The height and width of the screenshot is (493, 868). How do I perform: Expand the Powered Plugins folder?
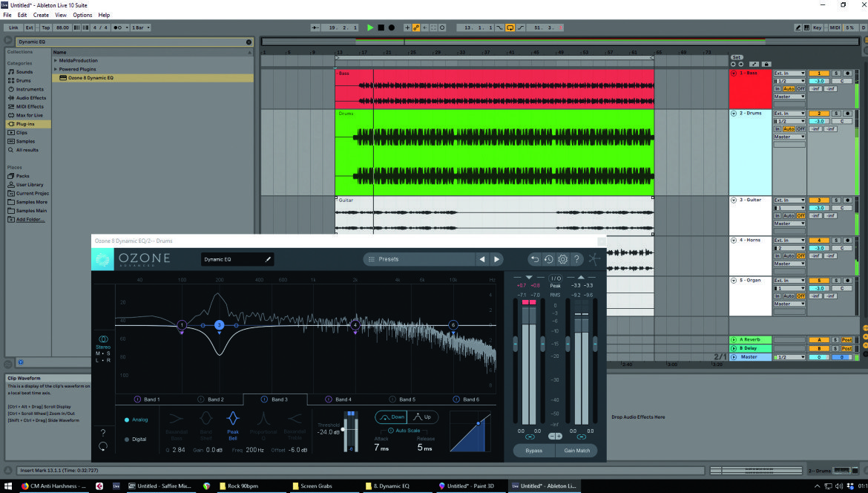coord(56,69)
